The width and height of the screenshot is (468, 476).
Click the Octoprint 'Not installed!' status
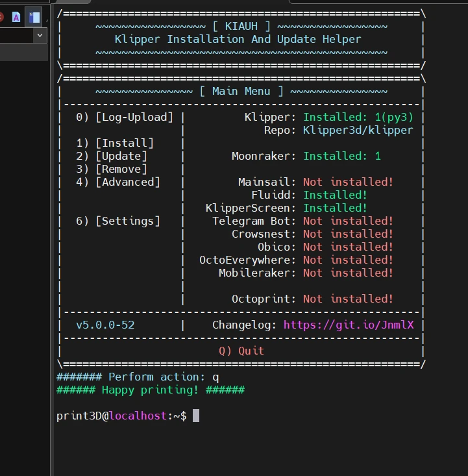point(348,299)
